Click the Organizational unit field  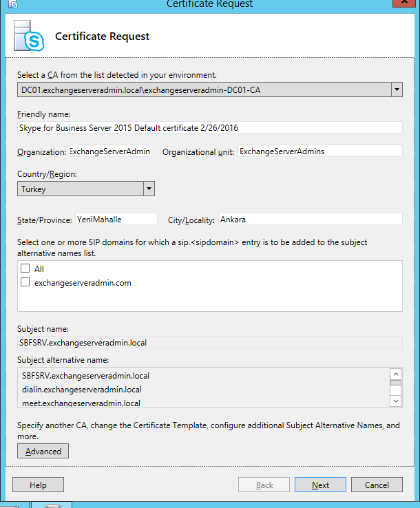(x=320, y=151)
